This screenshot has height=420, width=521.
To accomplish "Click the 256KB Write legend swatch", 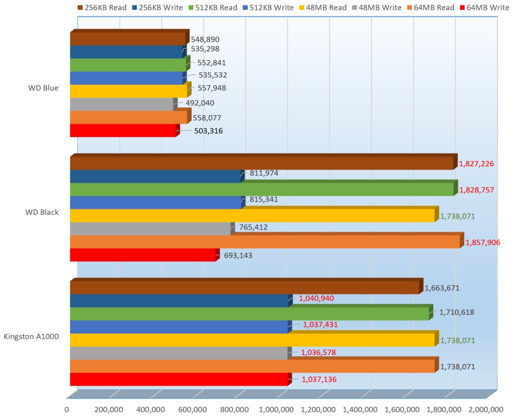I will pyautogui.click(x=135, y=7).
